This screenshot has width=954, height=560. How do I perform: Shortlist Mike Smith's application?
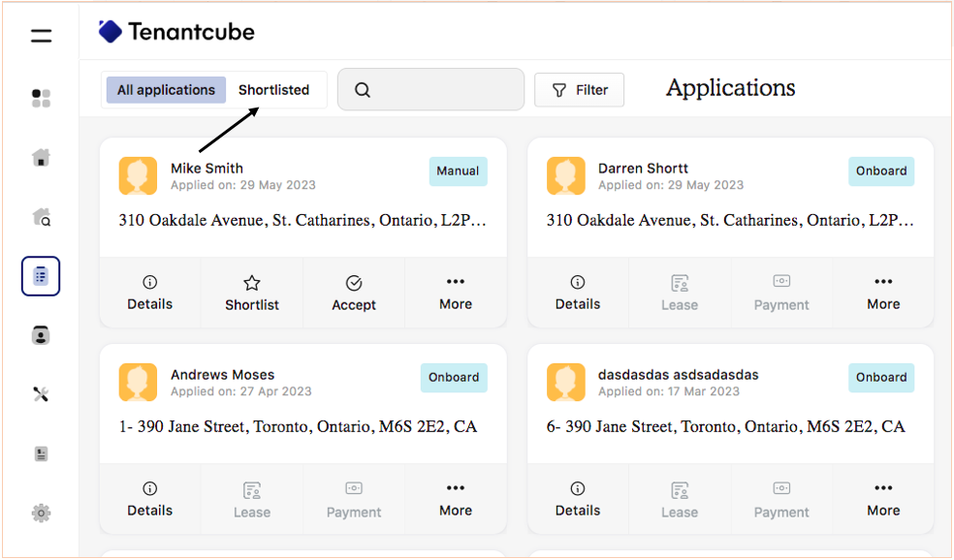tap(252, 293)
